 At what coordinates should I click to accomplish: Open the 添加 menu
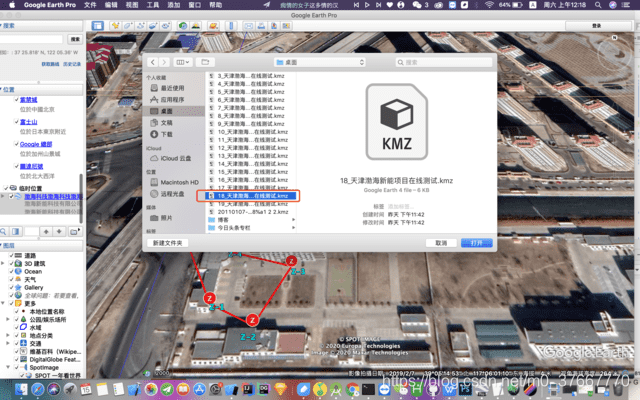(x=173, y=5)
